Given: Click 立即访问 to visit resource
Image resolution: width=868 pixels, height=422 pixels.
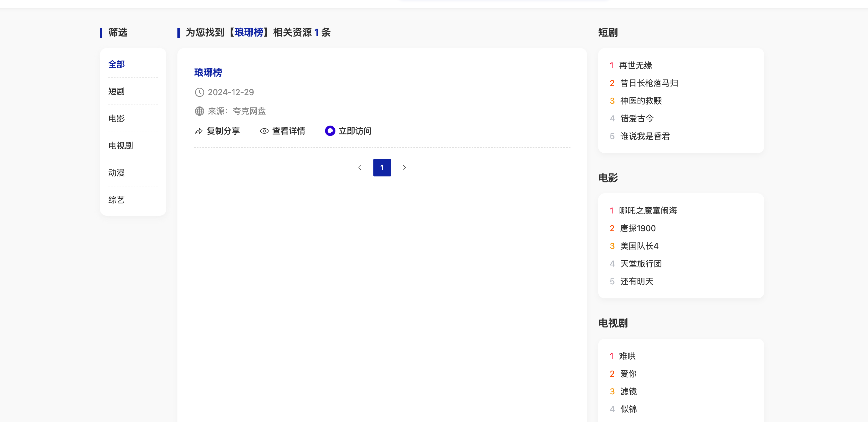Looking at the screenshot, I should (x=355, y=131).
